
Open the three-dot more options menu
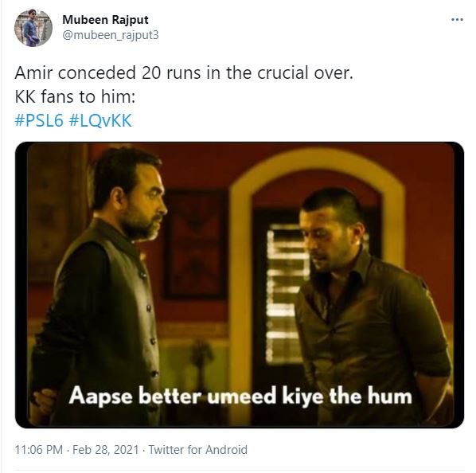tap(457, 20)
